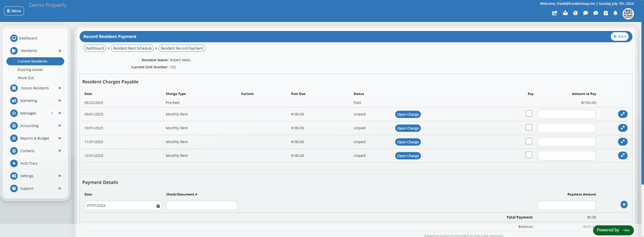
Task: Open Dashboard from the sidebar icon
Action: [14, 38]
